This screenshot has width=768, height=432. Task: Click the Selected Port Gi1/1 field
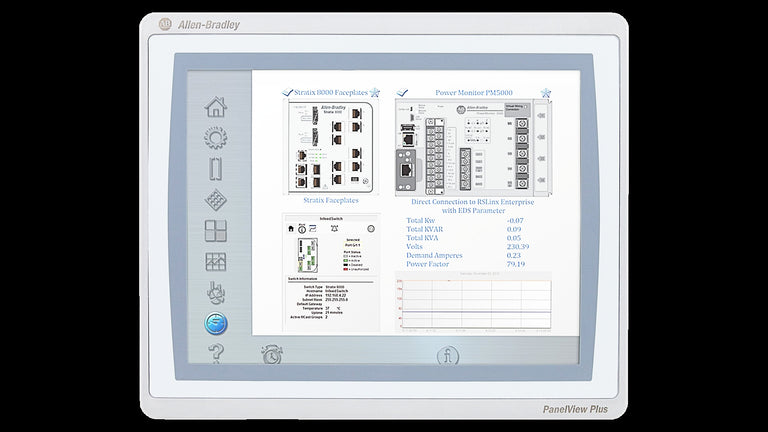coord(352,245)
